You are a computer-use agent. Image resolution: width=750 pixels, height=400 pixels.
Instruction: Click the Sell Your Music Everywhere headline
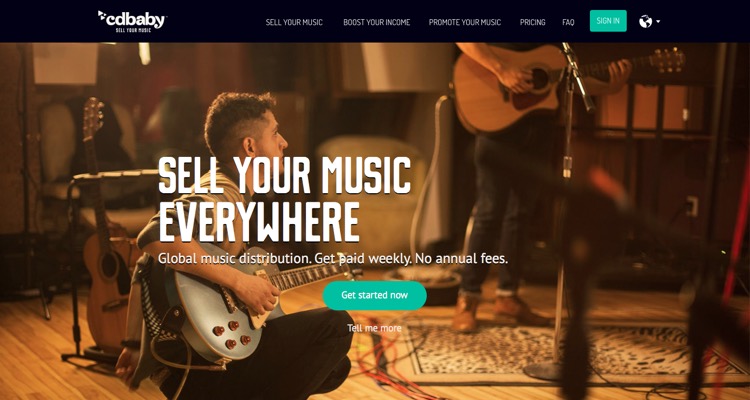[x=284, y=198]
